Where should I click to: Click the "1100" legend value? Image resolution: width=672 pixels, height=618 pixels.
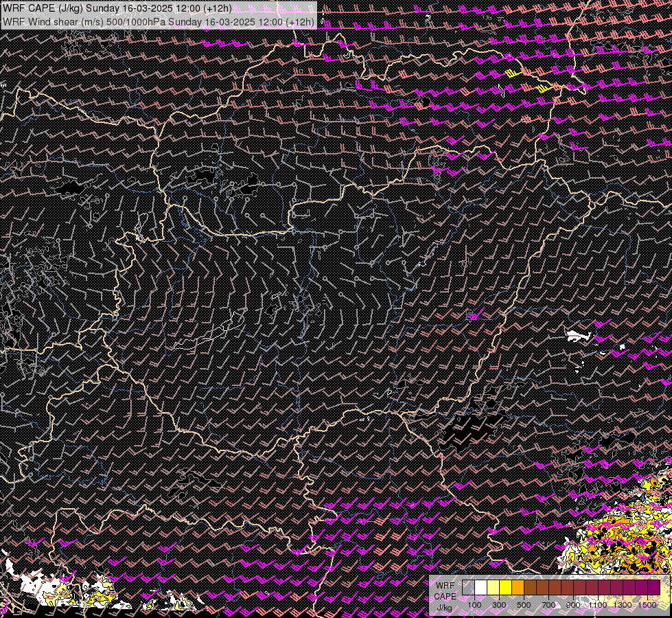[x=597, y=605]
